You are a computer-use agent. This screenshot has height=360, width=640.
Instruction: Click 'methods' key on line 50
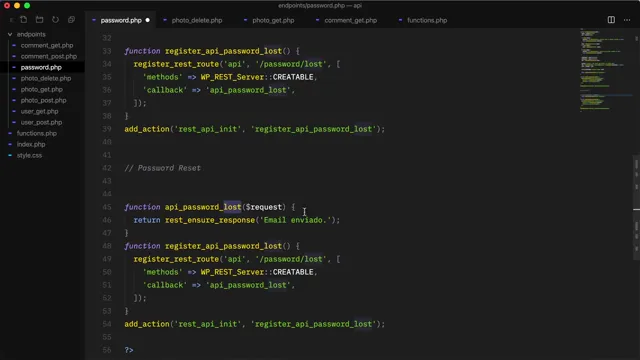pyautogui.click(x=162, y=272)
